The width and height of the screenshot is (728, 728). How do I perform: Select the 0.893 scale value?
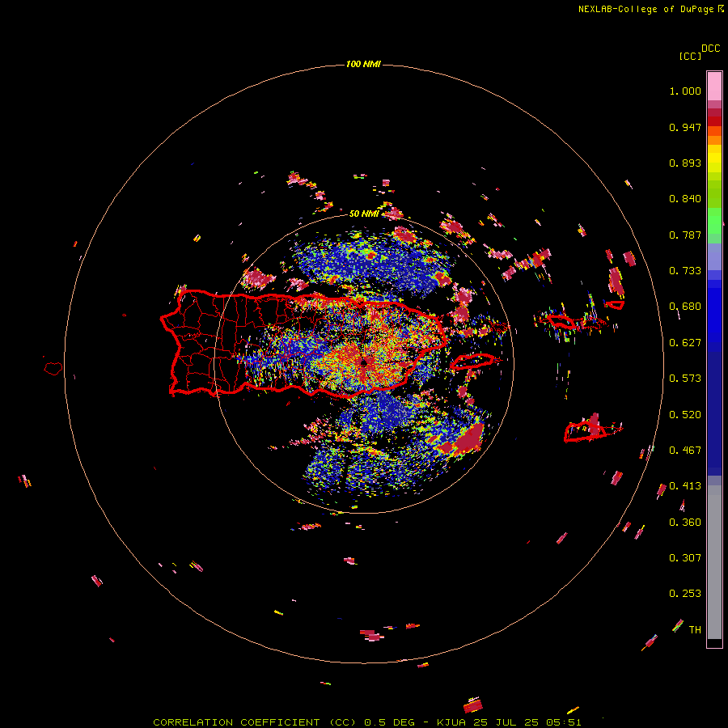point(685,163)
